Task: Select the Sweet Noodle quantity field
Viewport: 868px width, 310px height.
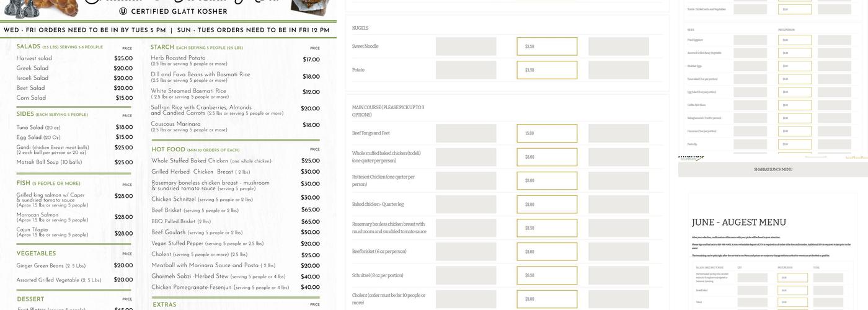Action: (x=466, y=46)
